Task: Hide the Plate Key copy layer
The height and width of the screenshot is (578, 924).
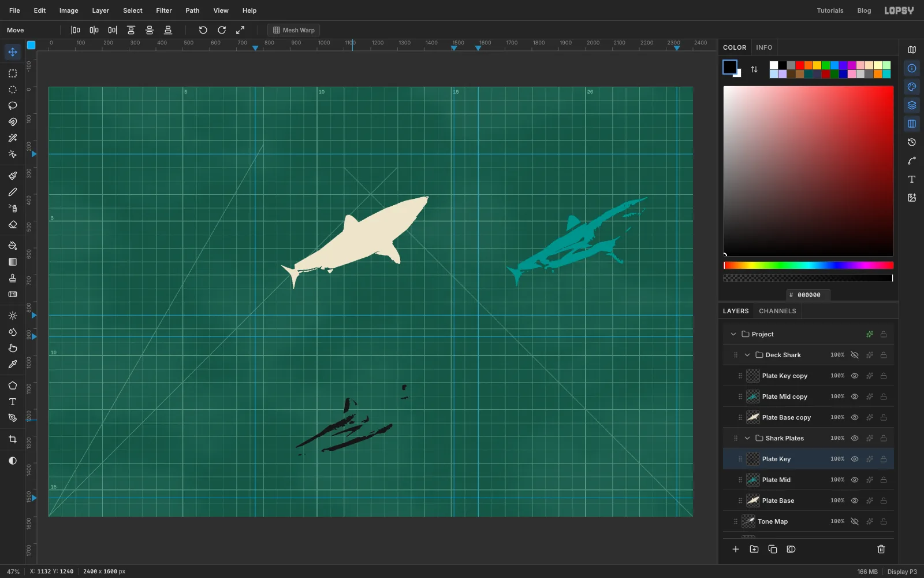Action: [x=855, y=376]
